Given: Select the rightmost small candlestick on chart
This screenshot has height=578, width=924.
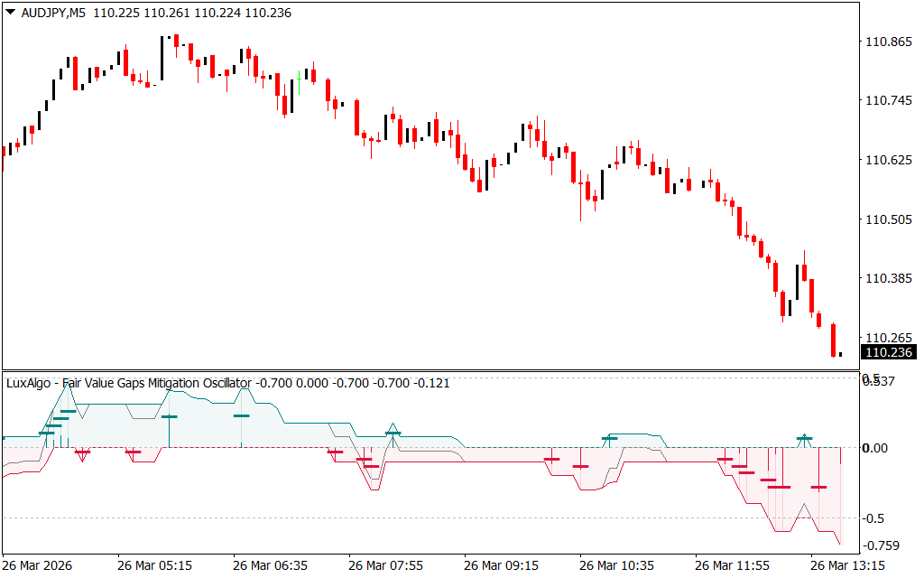Looking at the screenshot, I should pyautogui.click(x=840, y=354).
